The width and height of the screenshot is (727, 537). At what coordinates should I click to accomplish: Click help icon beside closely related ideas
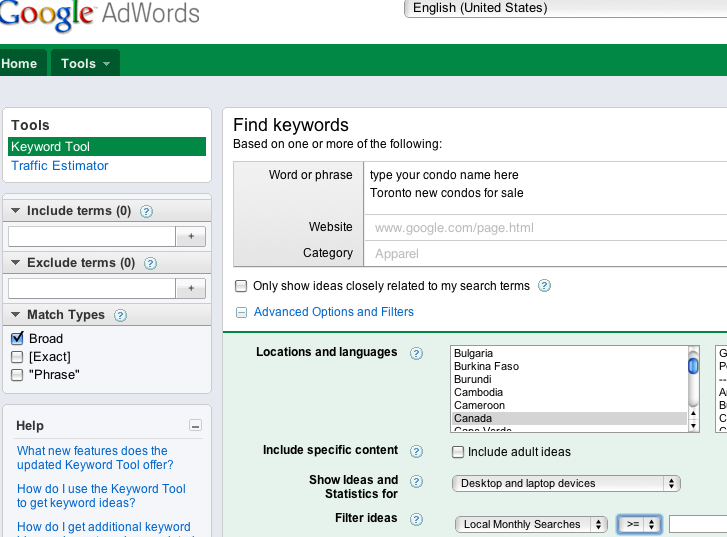click(544, 286)
